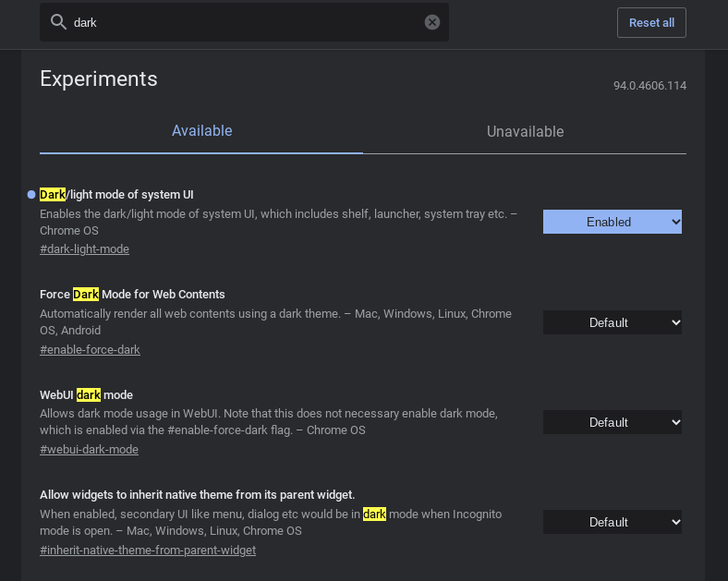The image size is (728, 581).
Task: Open inherit native theme Default dropdown
Action: [x=613, y=522]
